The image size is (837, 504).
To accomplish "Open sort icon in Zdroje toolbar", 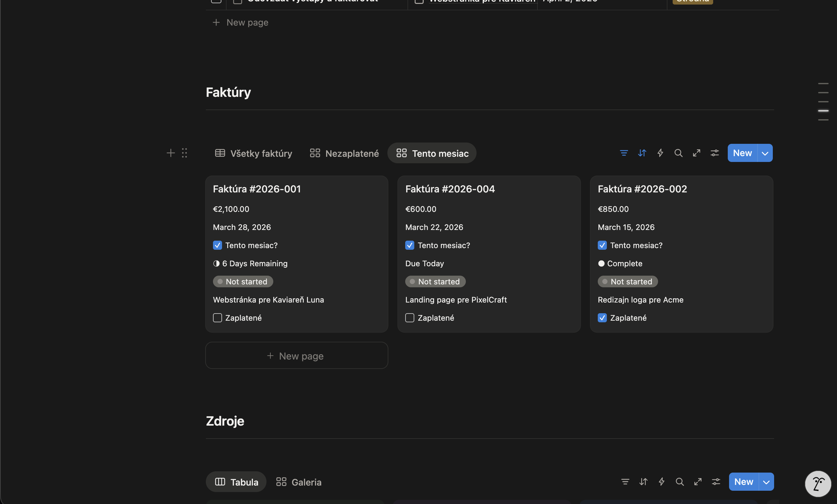I will (643, 482).
